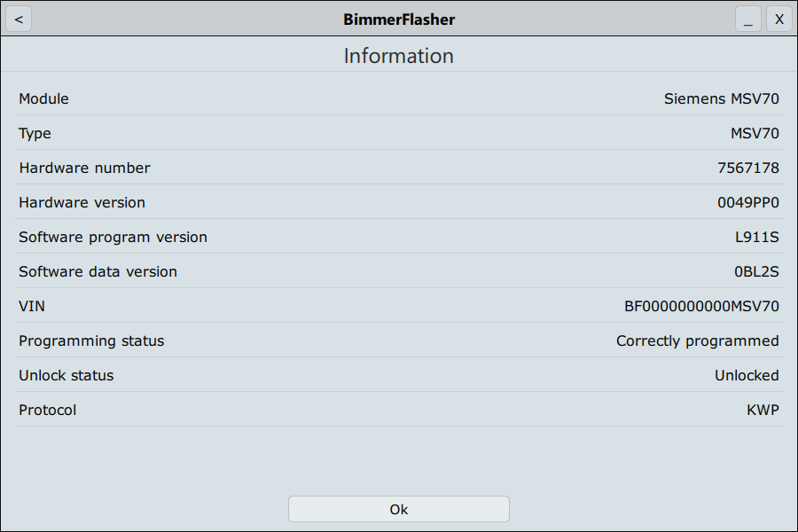Close the BimmerFlasher window

(x=779, y=19)
